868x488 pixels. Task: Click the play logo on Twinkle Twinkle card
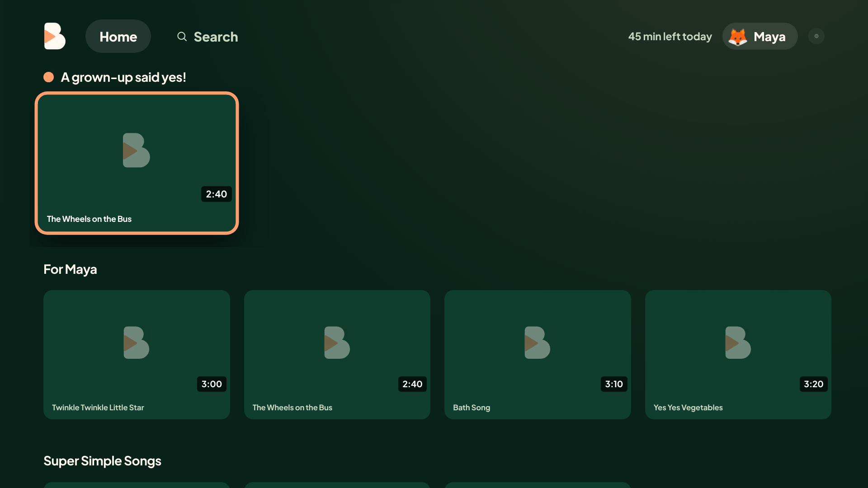tap(137, 343)
